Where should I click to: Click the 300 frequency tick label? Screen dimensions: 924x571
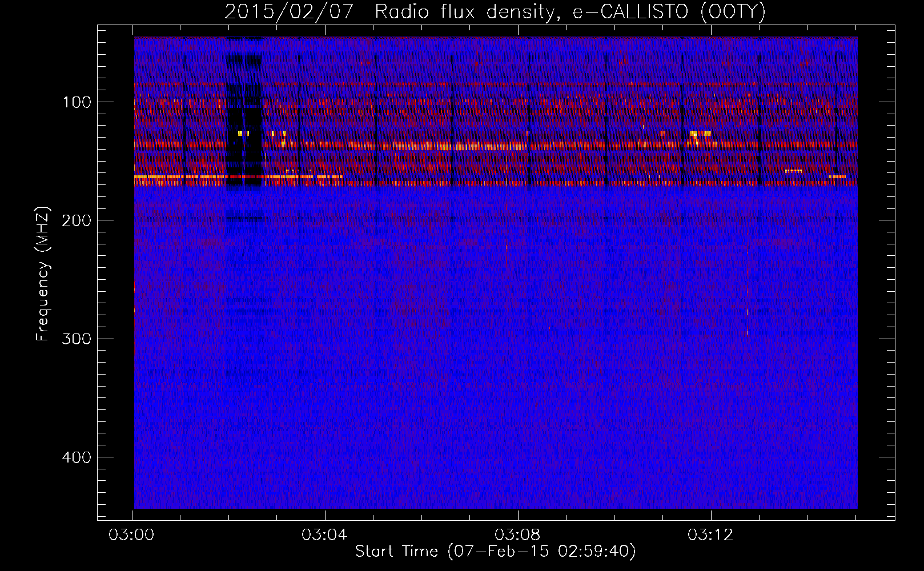[77, 339]
